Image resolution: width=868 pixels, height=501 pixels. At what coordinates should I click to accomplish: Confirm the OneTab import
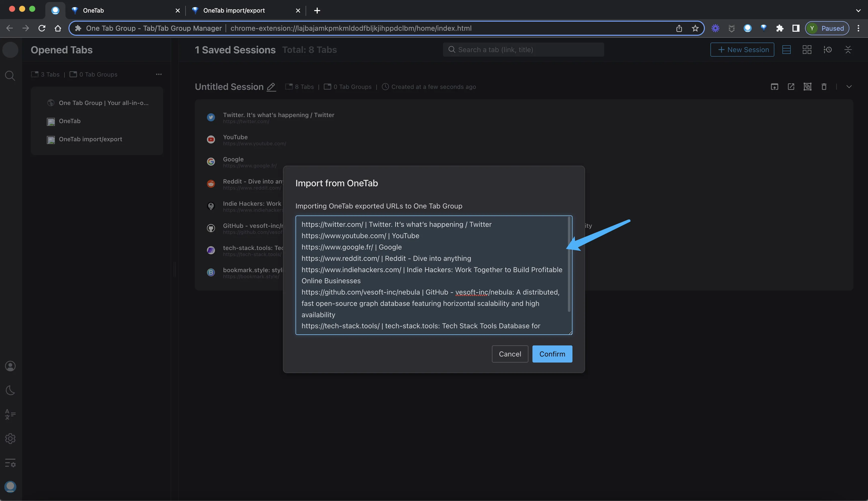click(x=552, y=354)
